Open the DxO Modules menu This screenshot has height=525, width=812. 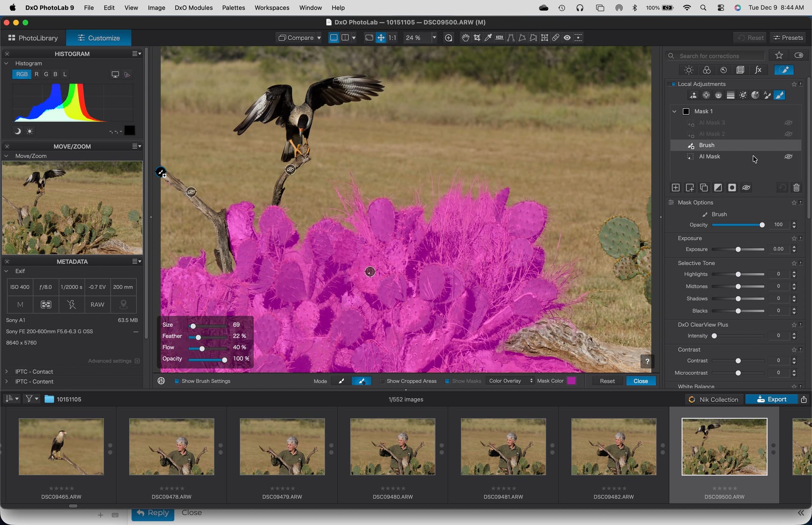tap(193, 8)
